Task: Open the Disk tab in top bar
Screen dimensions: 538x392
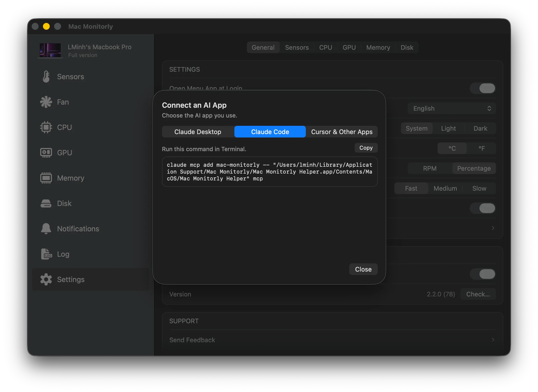Action: 407,47
